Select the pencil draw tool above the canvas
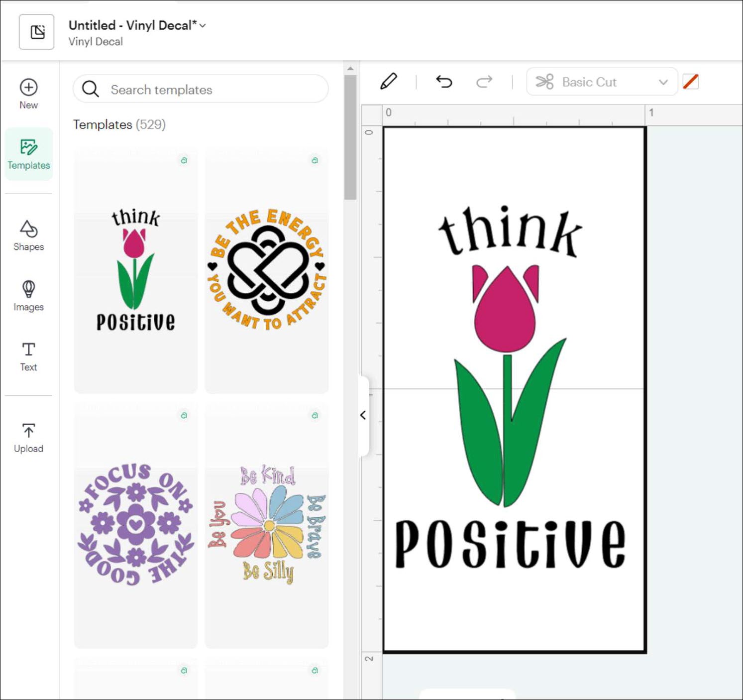The width and height of the screenshot is (743, 700). tap(390, 81)
